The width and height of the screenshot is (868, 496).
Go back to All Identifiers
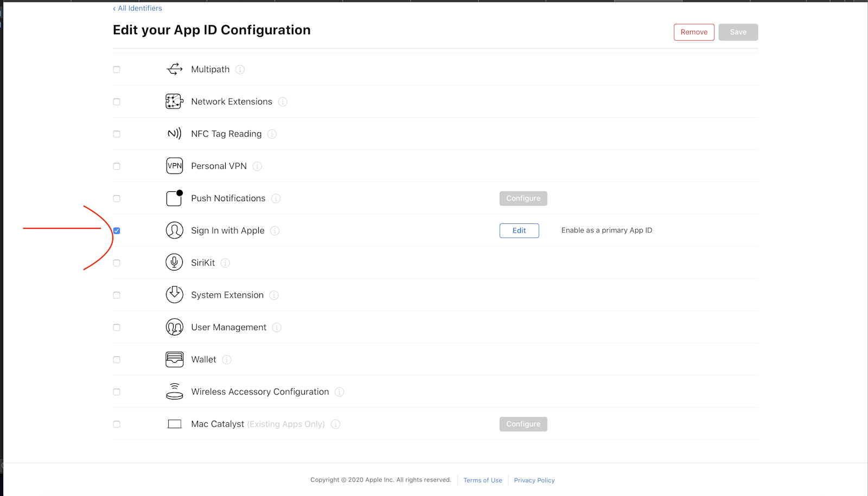coord(137,8)
